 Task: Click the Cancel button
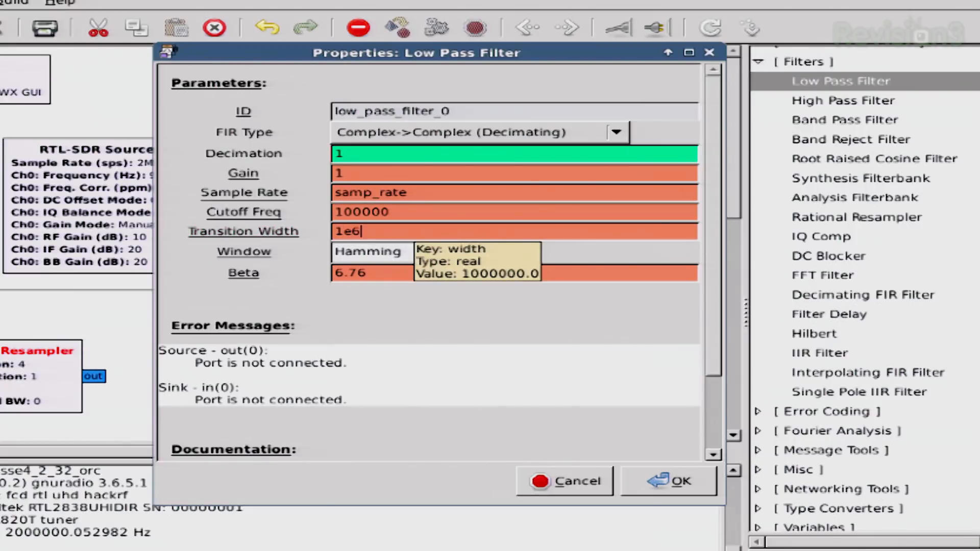pos(565,481)
